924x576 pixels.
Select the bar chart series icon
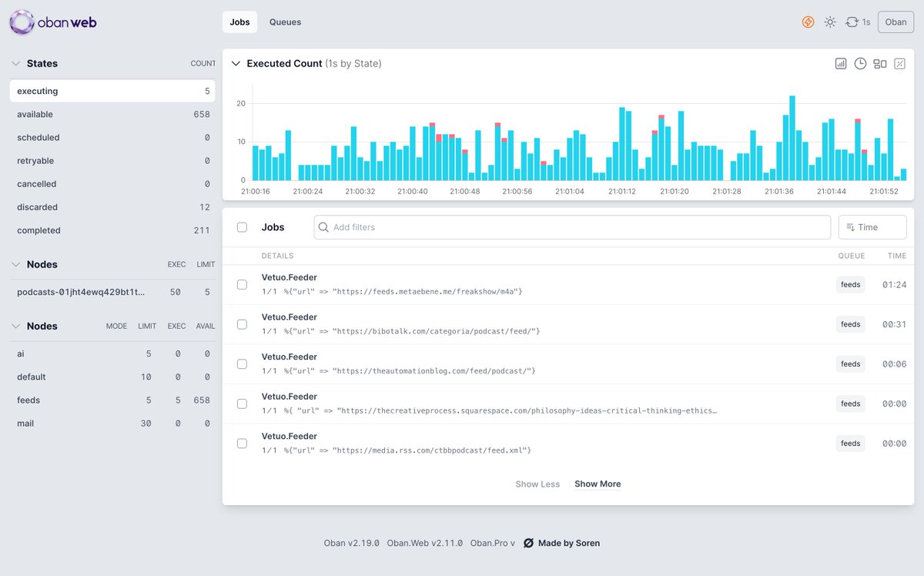tap(841, 63)
